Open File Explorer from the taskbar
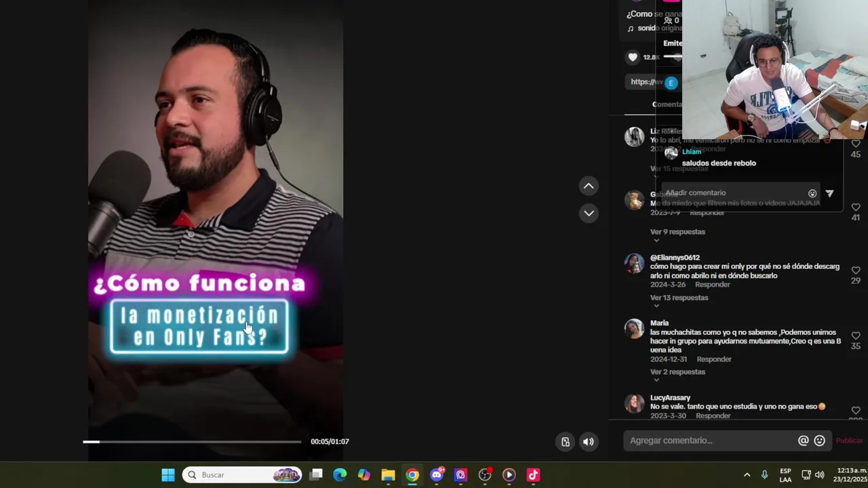This screenshot has width=868, height=488. click(388, 475)
